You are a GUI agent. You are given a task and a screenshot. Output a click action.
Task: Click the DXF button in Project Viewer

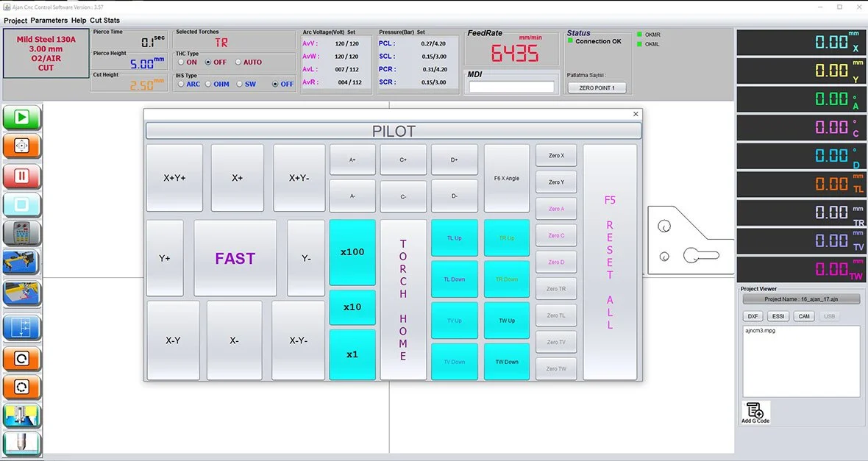click(x=753, y=317)
